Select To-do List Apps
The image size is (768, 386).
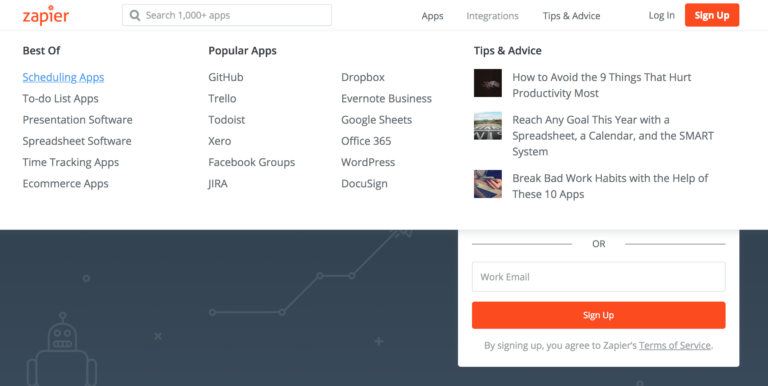[x=60, y=98]
